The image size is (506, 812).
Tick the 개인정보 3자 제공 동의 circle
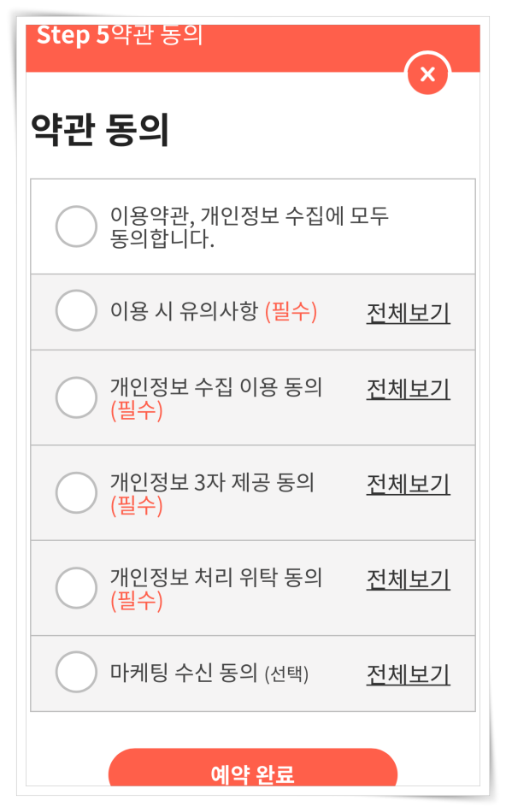[x=76, y=492]
